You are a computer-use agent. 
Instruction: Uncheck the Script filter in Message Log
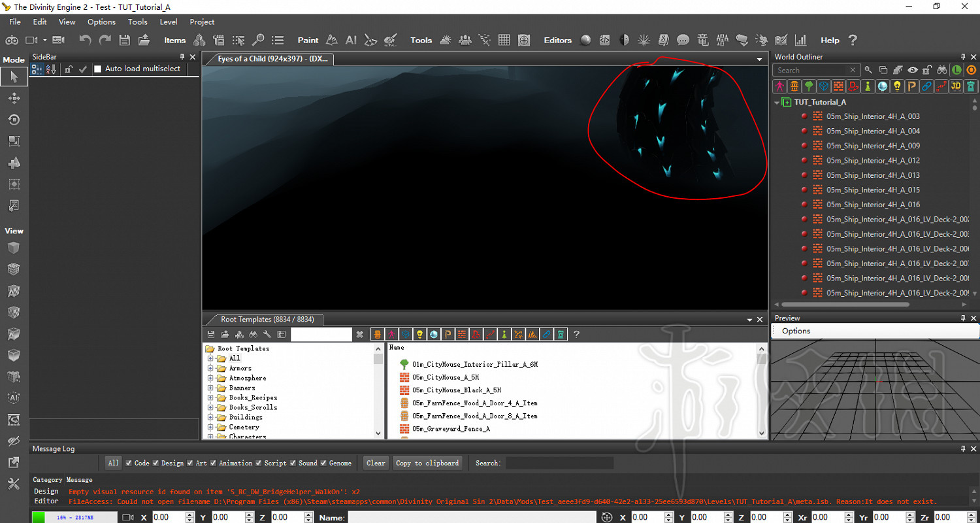[x=259, y=463]
